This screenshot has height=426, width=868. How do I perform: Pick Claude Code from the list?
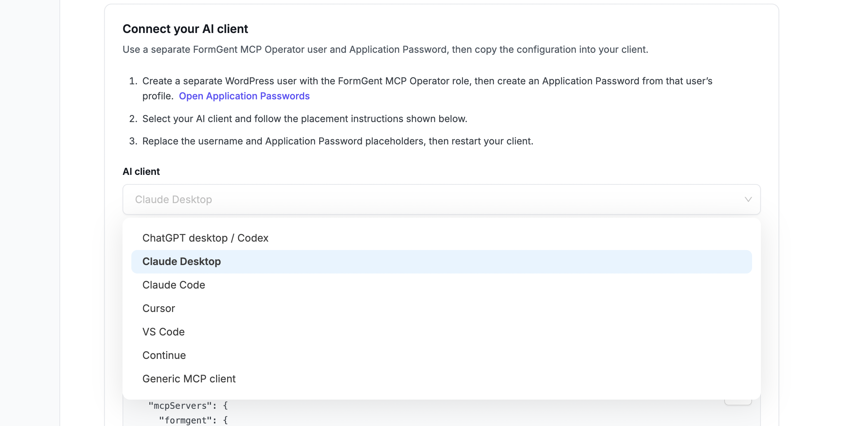(442, 285)
